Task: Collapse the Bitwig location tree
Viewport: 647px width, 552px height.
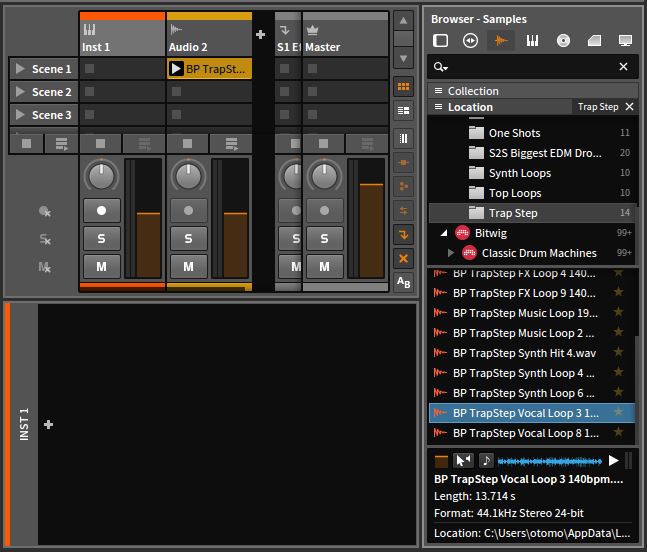Action: 444,233
